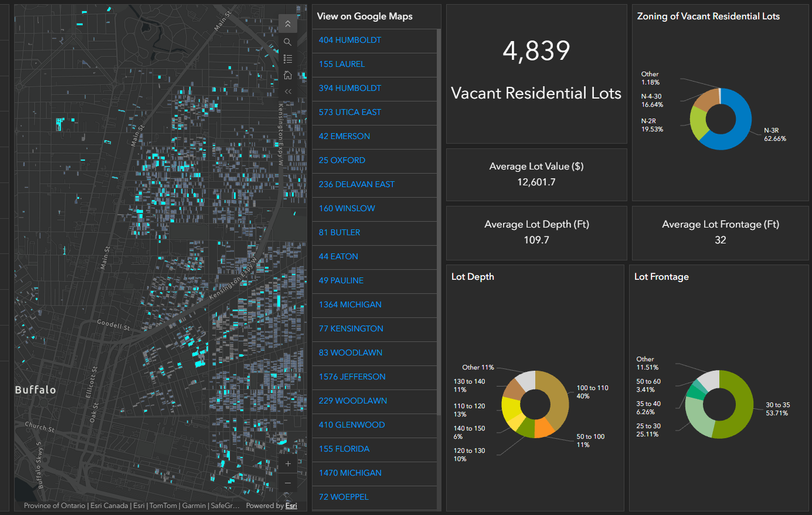Click the 4,839 vacant lots count
The image size is (812, 515).
[536, 50]
